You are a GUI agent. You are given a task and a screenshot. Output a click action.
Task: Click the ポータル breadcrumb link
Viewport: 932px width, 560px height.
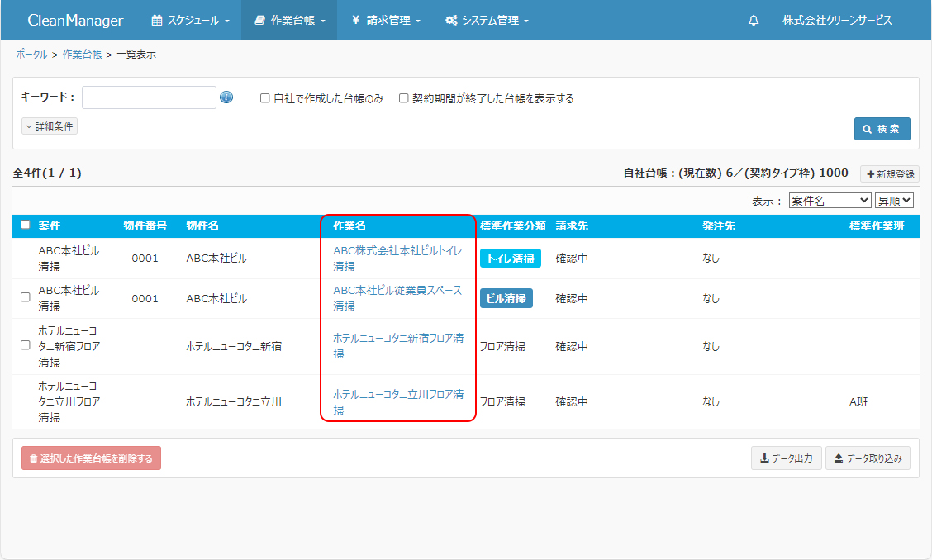click(31, 55)
